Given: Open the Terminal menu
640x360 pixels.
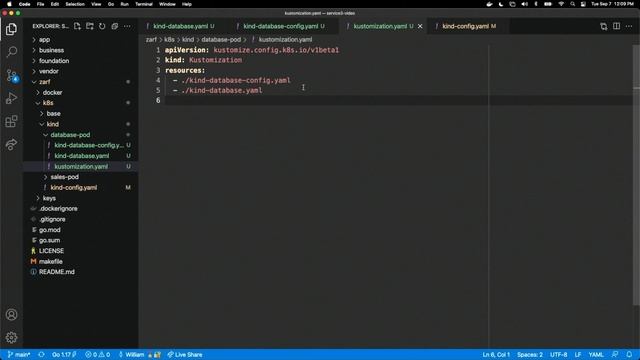Looking at the screenshot, I should (x=144, y=4).
